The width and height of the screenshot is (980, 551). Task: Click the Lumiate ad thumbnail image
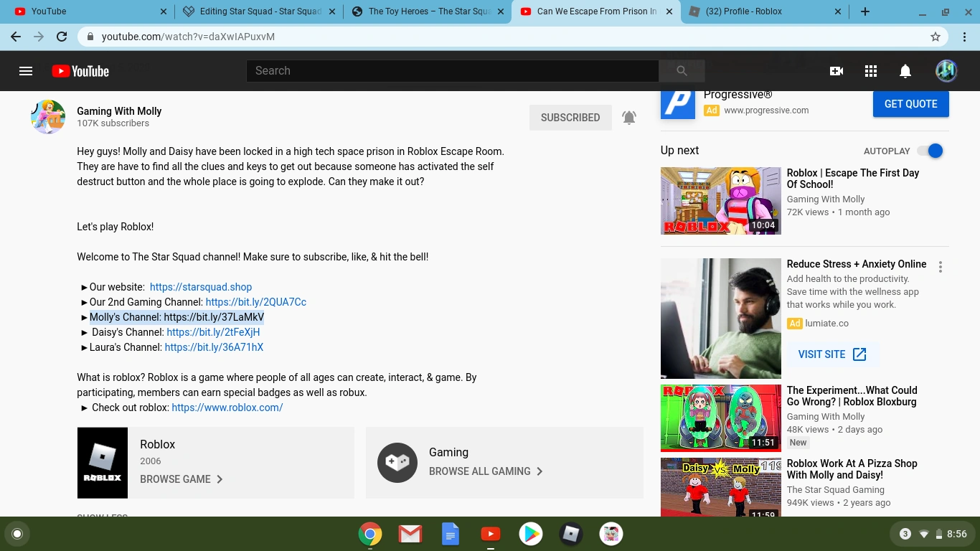721,319
